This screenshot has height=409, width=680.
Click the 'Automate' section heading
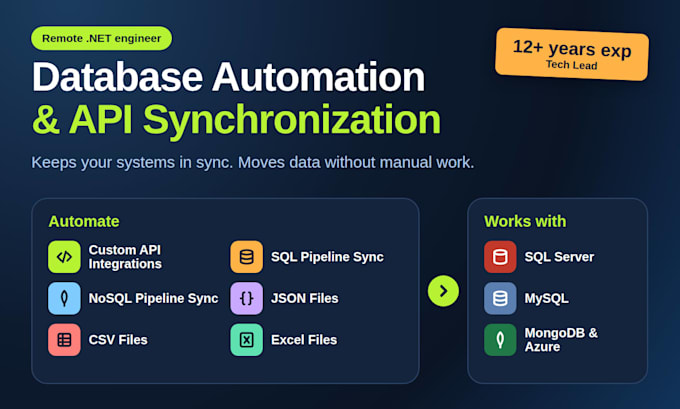(84, 221)
